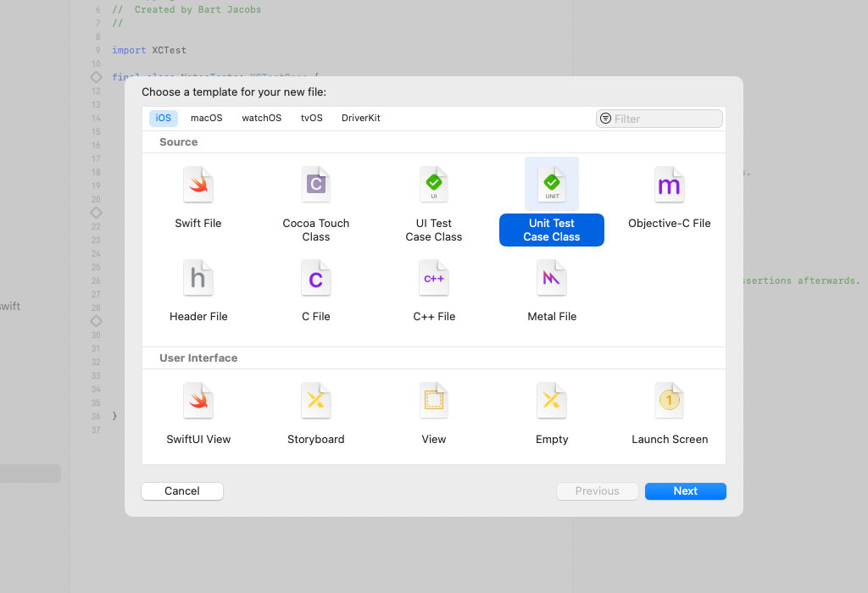
Task: Select the Storyboard template icon
Action: coord(315,401)
